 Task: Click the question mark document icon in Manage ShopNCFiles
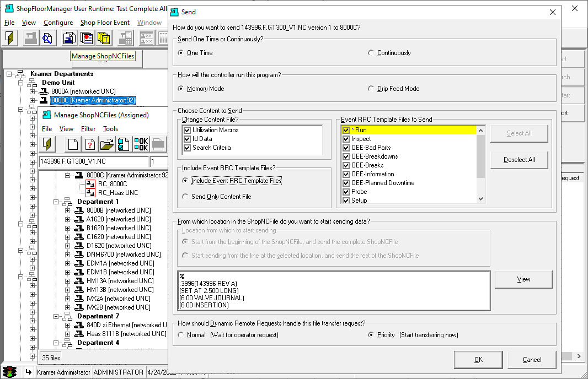pyautogui.click(x=90, y=144)
